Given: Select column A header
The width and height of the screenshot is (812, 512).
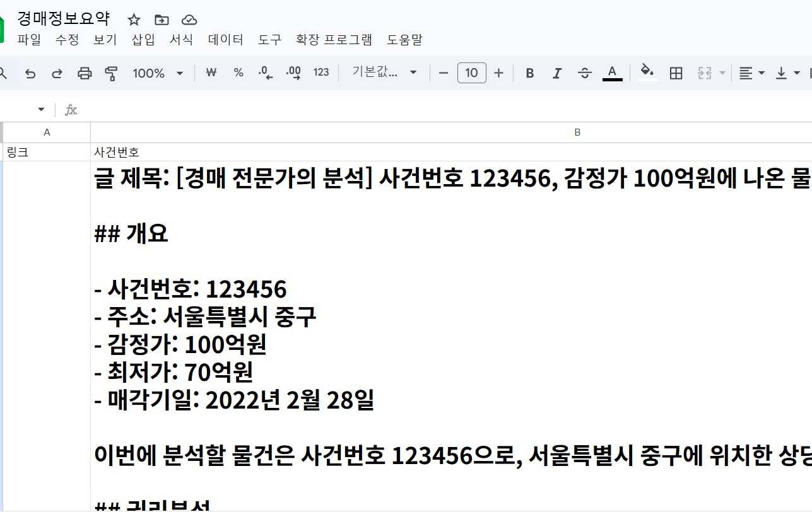Looking at the screenshot, I should pyautogui.click(x=47, y=132).
